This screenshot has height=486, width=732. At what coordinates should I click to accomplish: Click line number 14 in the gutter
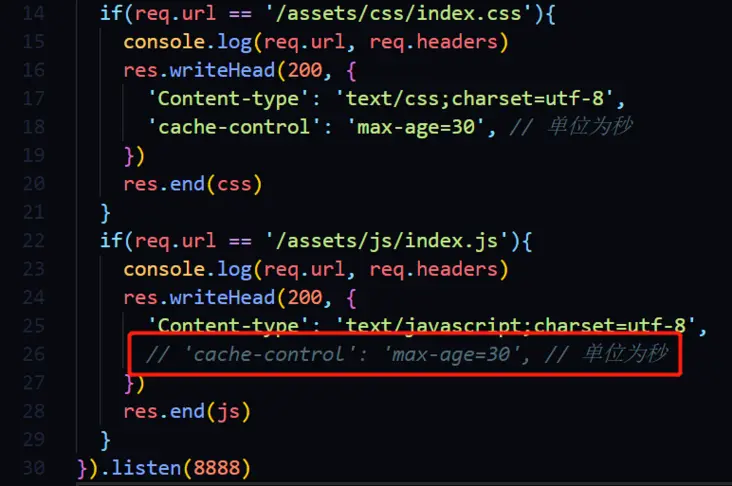34,13
